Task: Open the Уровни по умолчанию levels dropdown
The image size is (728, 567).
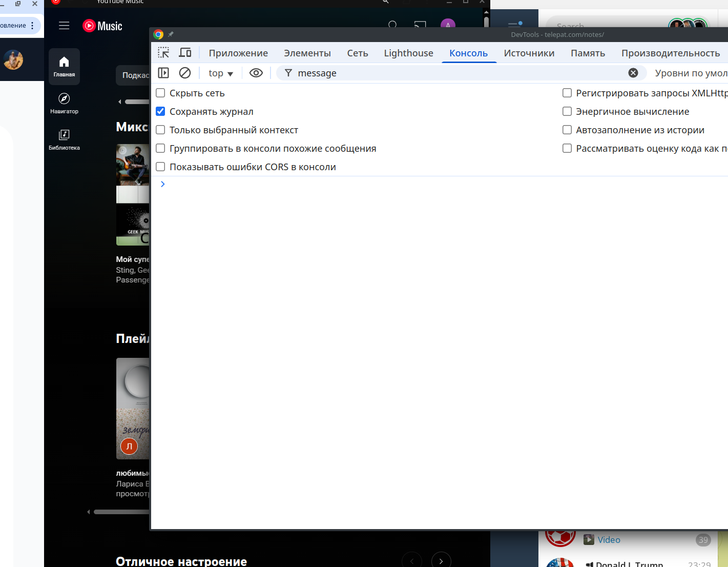Action: 690,73
